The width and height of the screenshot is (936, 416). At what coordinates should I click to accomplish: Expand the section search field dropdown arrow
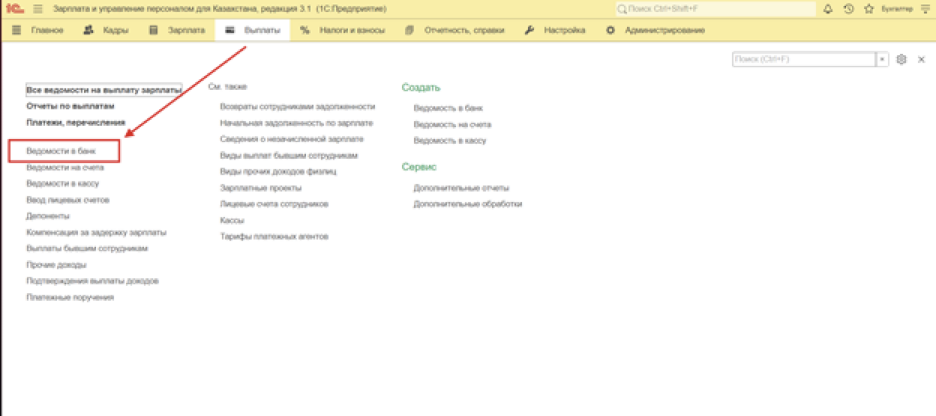(882, 60)
